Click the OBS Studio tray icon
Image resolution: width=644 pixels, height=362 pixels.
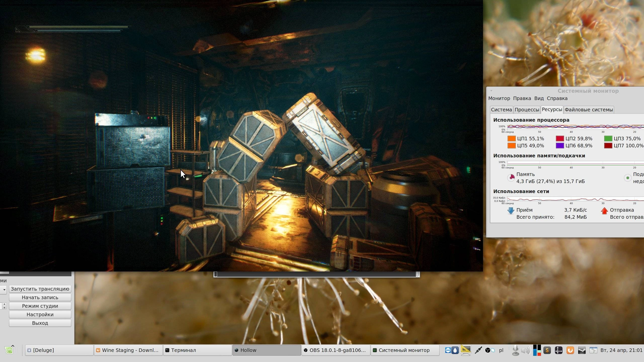pos(488,350)
